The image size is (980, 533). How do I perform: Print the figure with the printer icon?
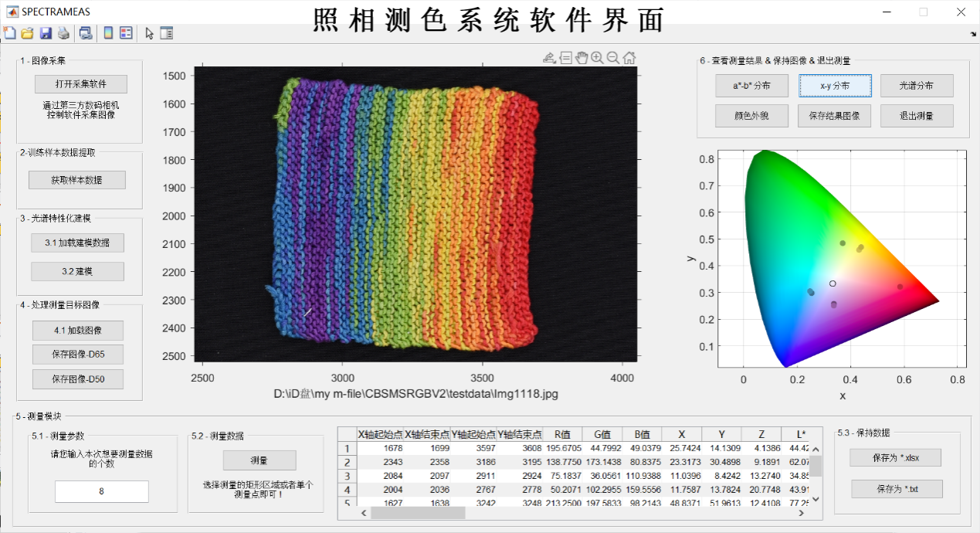pos(63,33)
